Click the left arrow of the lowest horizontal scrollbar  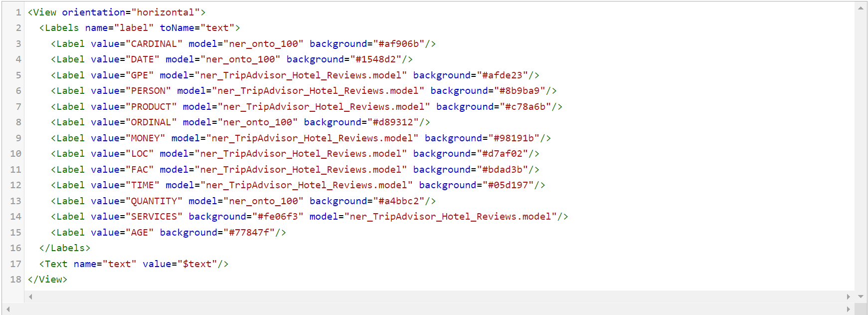click(8, 310)
